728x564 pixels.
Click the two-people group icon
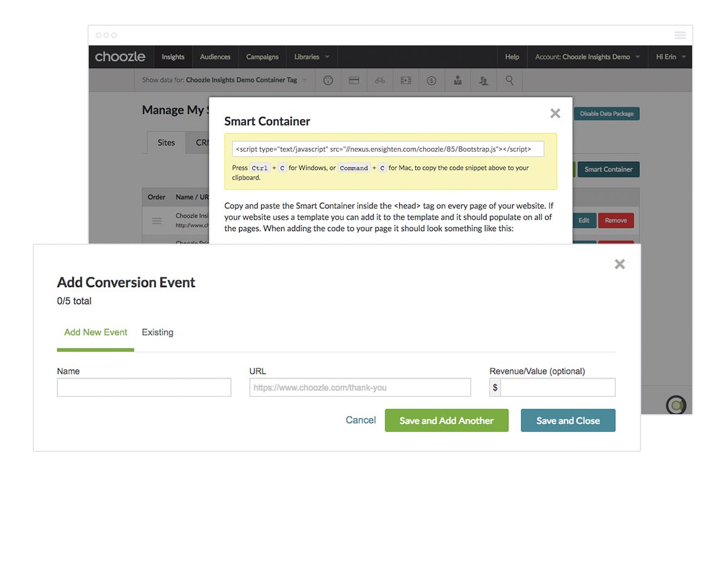pos(483,81)
